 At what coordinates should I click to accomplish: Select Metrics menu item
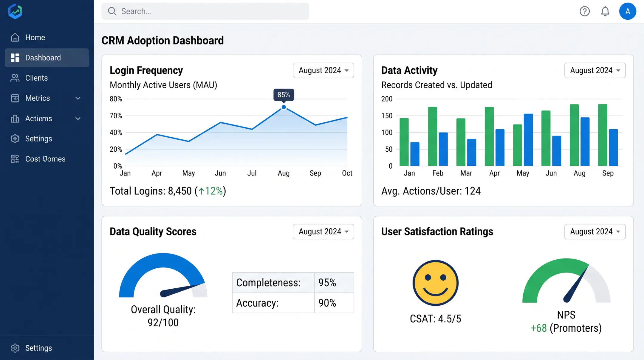coord(47,98)
